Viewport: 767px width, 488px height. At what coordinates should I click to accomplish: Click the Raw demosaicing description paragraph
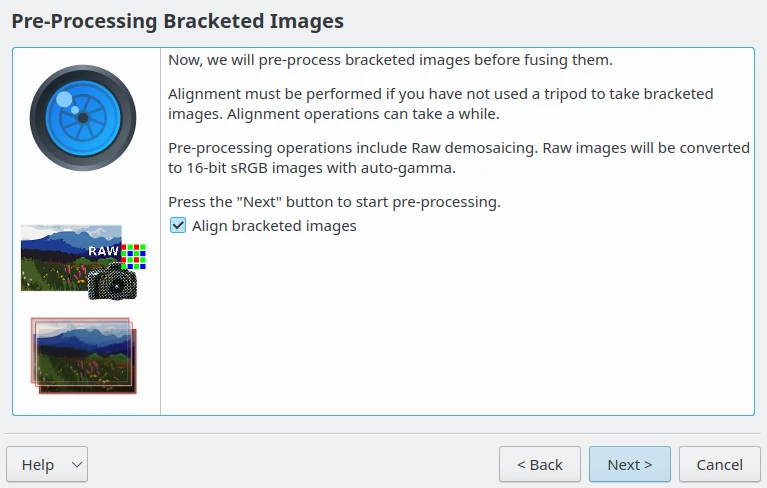tap(459, 157)
